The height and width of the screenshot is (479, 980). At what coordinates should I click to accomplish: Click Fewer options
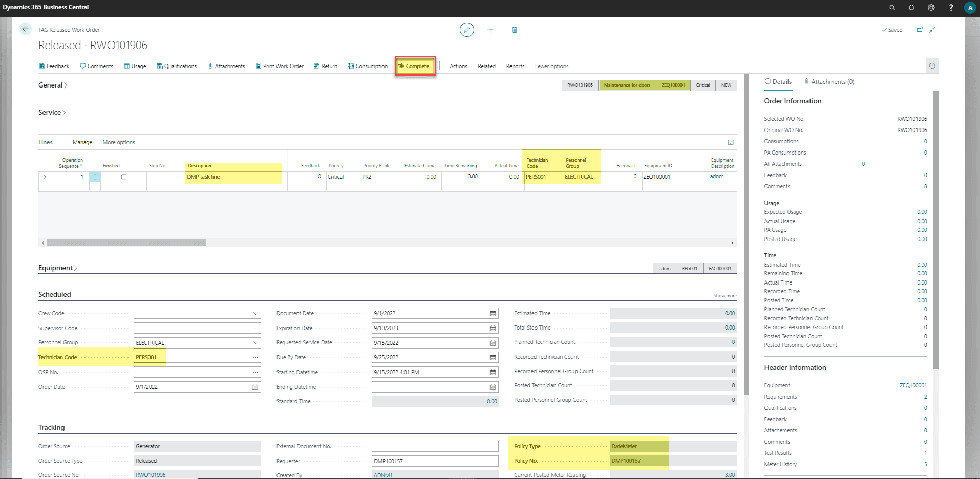point(551,66)
